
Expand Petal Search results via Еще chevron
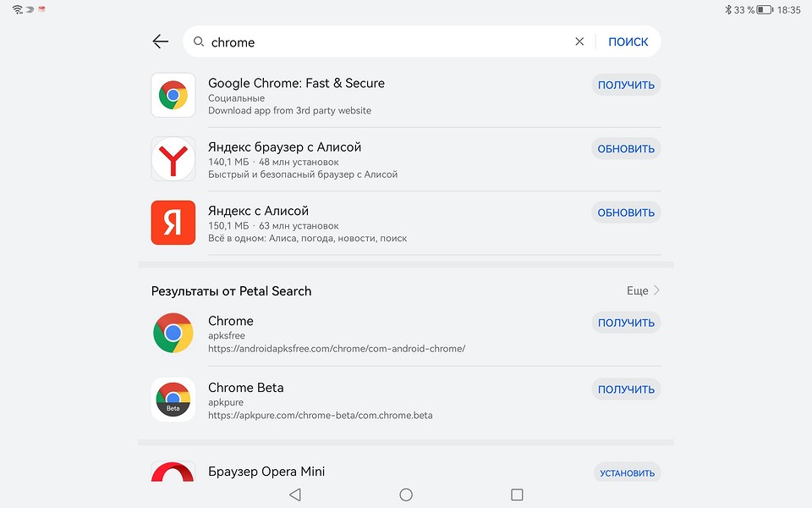(x=642, y=290)
